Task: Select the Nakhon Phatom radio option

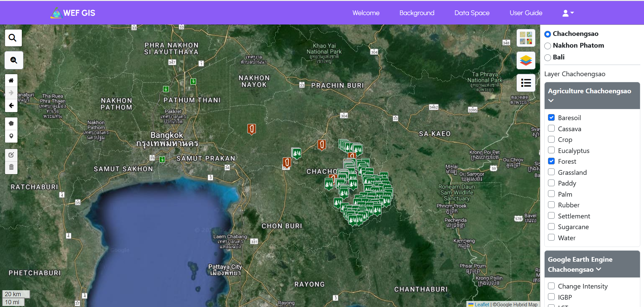Action: (548, 46)
